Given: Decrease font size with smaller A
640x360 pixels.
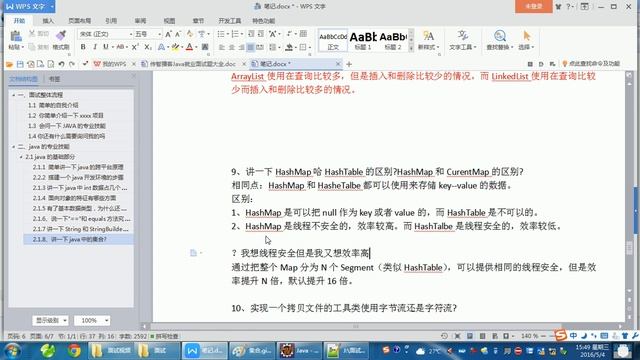Looking at the screenshot, I should [178, 34].
